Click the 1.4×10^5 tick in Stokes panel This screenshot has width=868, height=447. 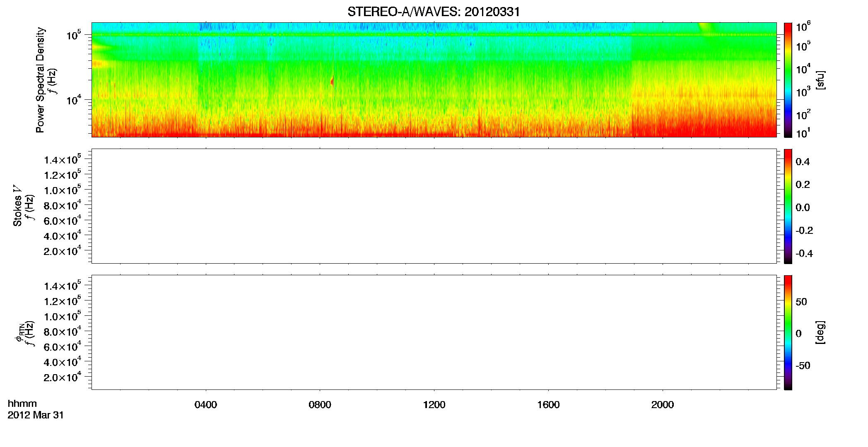click(63, 159)
